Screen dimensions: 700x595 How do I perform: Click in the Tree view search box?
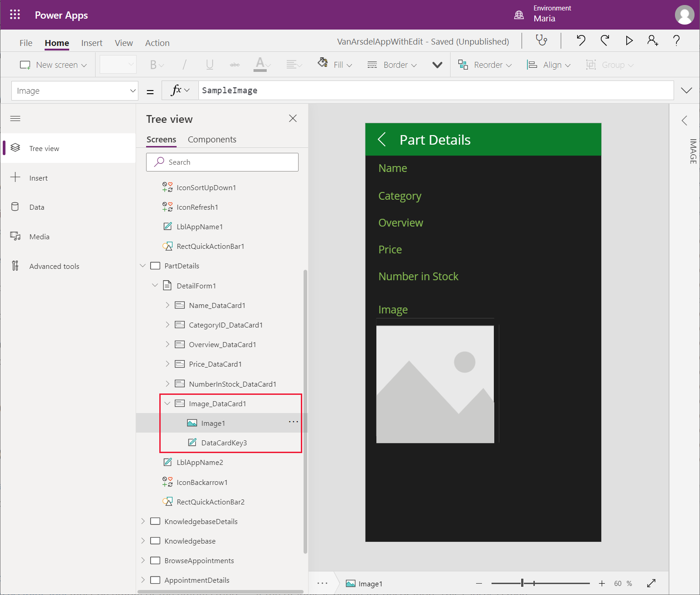coord(222,162)
